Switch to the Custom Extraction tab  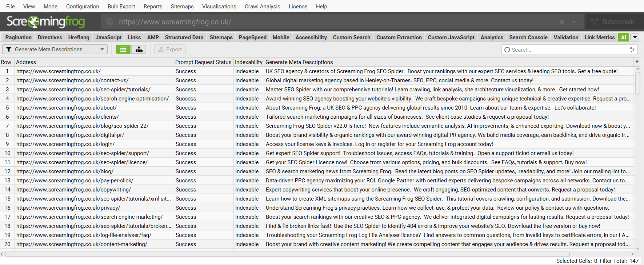click(399, 37)
